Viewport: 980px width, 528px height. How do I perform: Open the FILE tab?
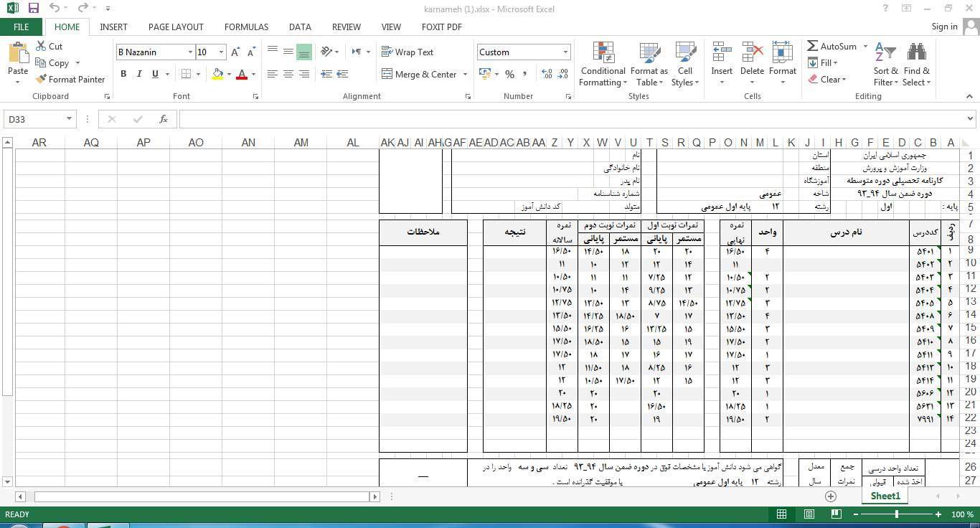pyautogui.click(x=22, y=27)
